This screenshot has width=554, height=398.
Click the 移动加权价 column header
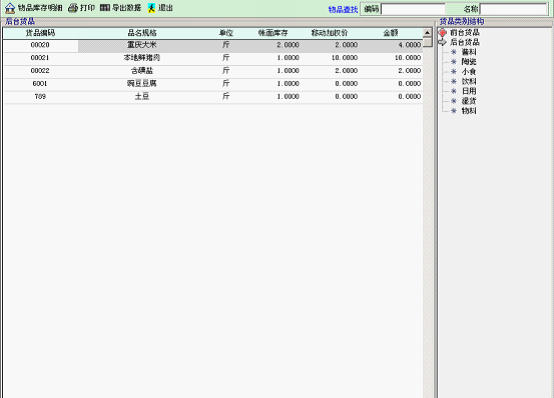[329, 33]
